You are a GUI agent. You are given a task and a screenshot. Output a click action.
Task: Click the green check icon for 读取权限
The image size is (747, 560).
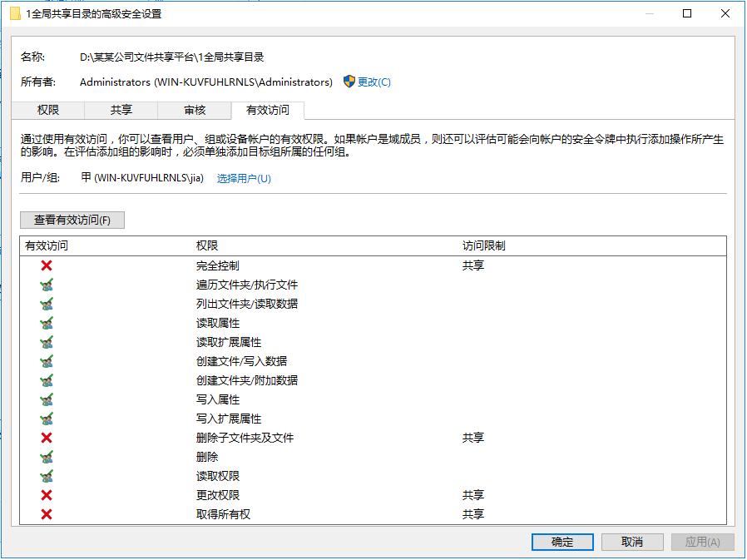tap(47, 475)
